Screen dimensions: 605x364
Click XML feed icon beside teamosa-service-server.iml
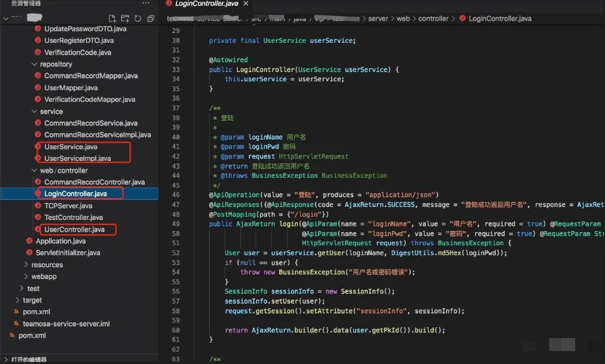16,323
